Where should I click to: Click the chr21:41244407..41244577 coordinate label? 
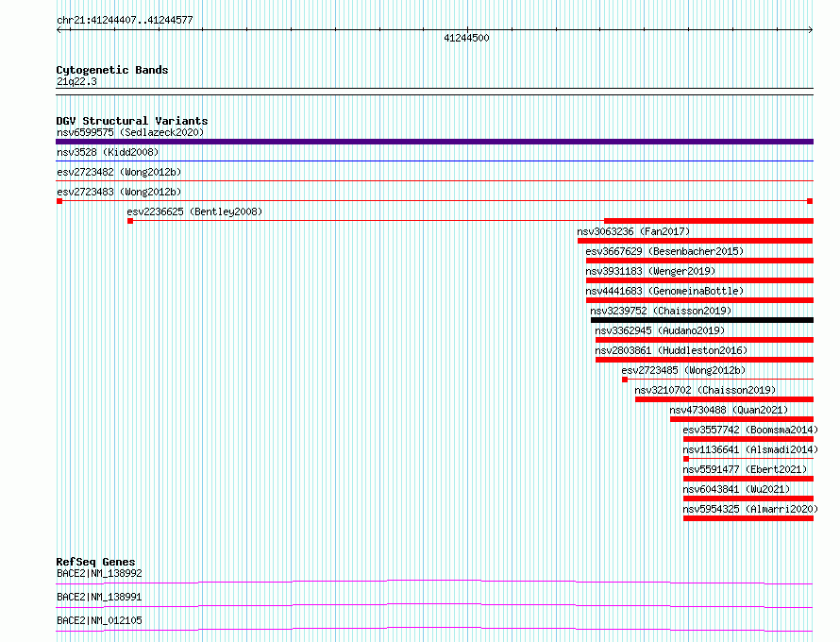tap(125, 21)
